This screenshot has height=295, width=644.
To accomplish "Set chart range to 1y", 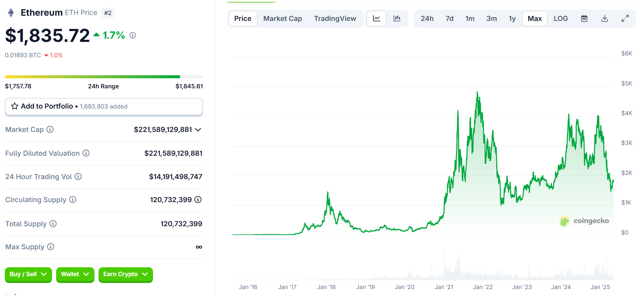I will click(512, 19).
